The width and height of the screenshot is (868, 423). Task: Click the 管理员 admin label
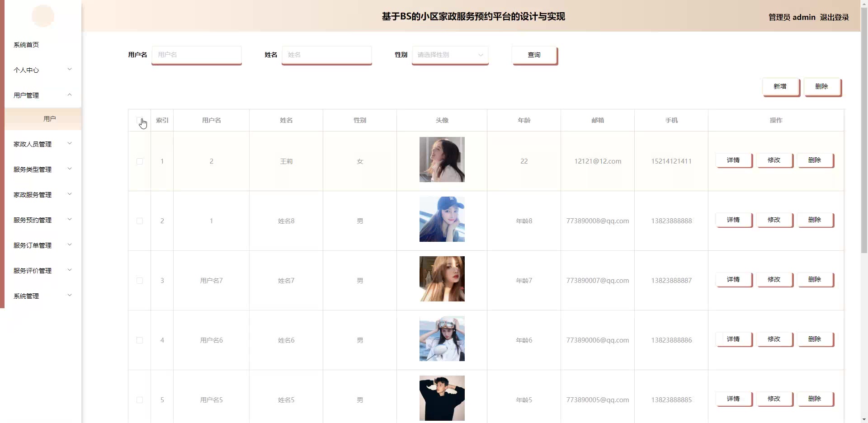[792, 17]
